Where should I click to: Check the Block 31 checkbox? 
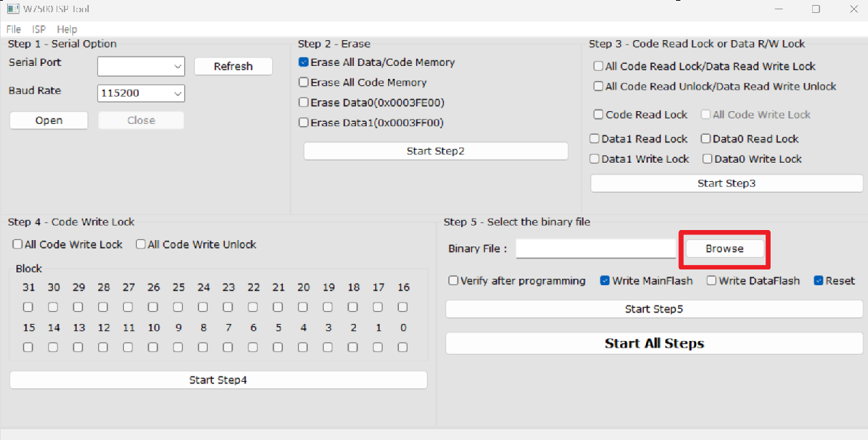coord(28,307)
